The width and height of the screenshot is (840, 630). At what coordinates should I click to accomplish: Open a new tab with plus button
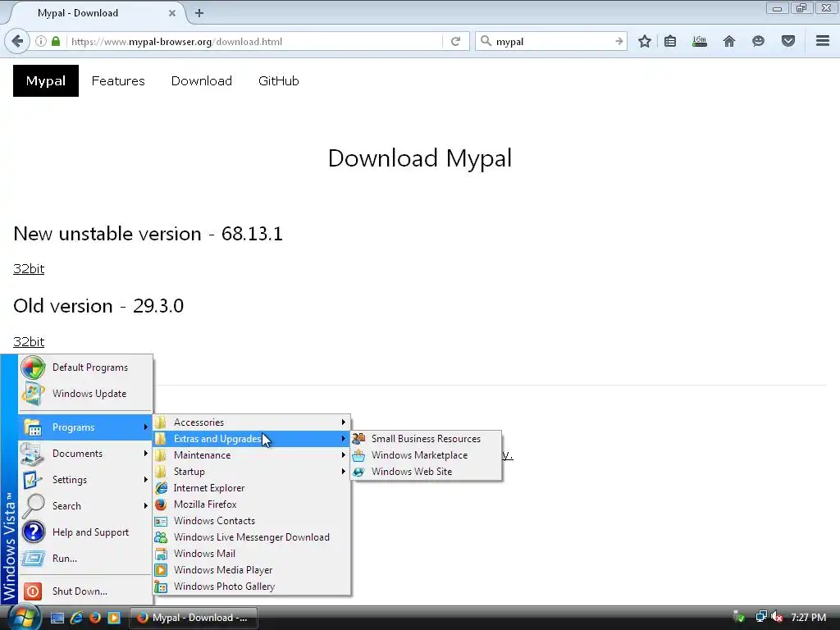(199, 13)
